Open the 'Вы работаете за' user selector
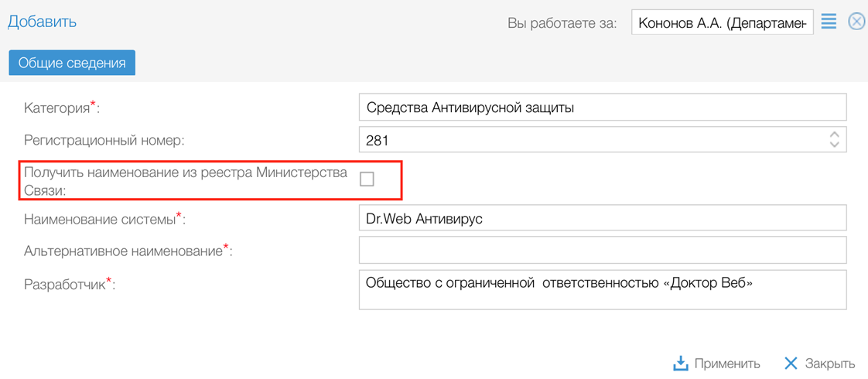The image size is (868, 379). pyautogui.click(x=722, y=22)
